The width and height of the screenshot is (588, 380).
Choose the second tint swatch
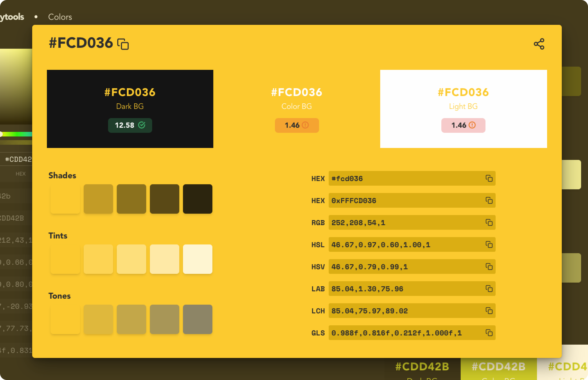click(98, 259)
